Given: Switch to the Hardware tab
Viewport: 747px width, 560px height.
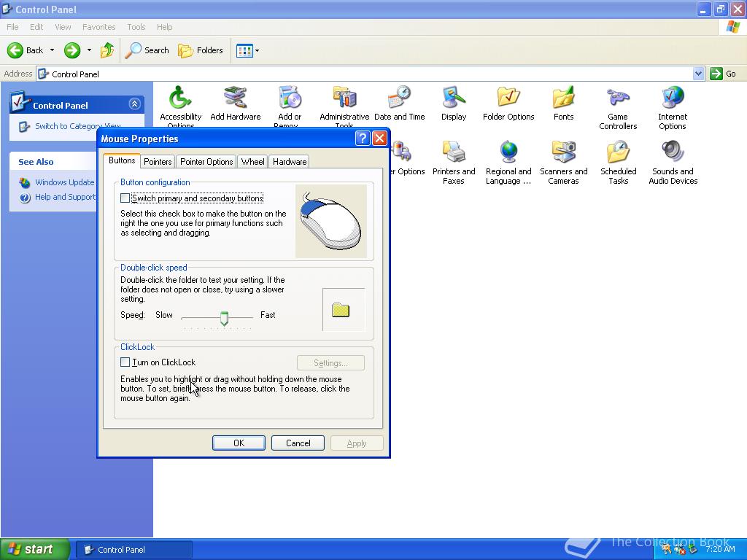Looking at the screenshot, I should [289, 162].
